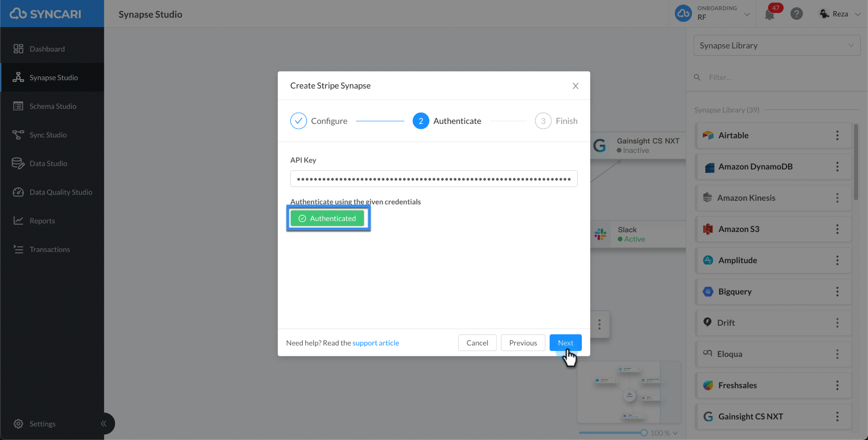The image size is (868, 440).
Task: Go to Schema Studio
Action: 52,106
